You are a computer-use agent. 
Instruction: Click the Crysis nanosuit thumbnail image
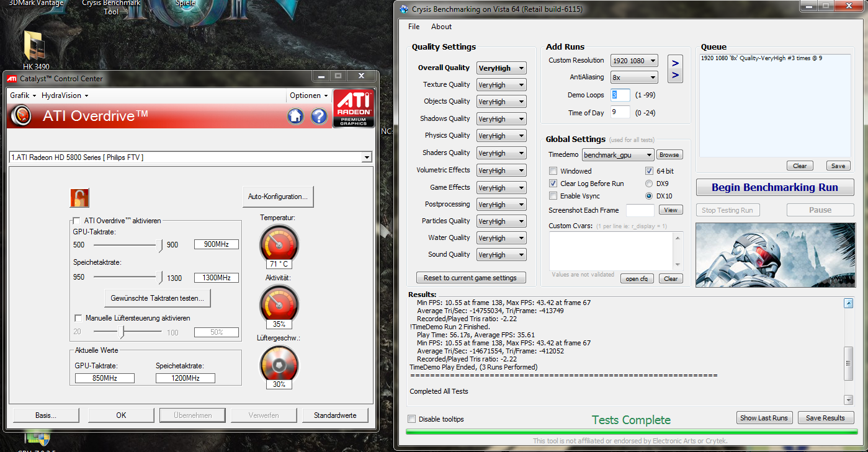(x=774, y=255)
